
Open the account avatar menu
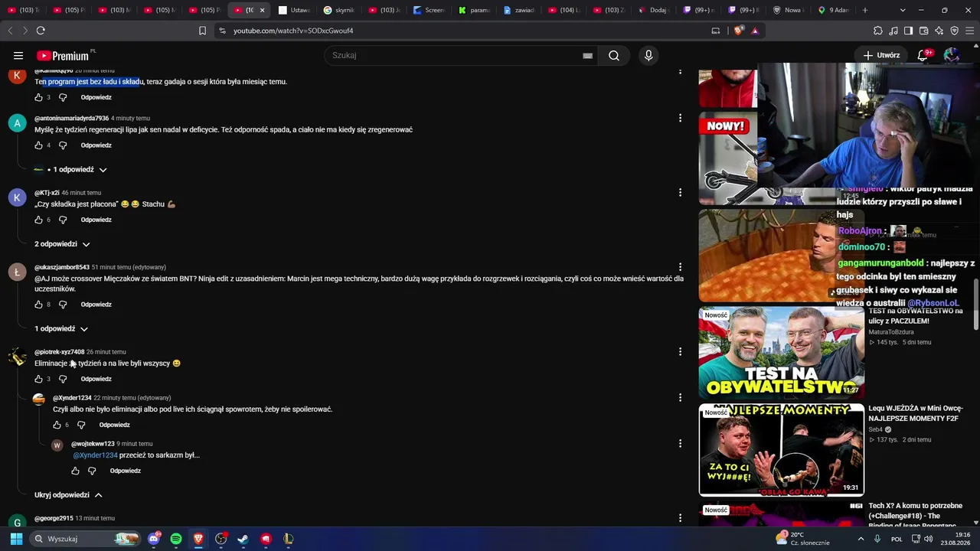coord(952,55)
